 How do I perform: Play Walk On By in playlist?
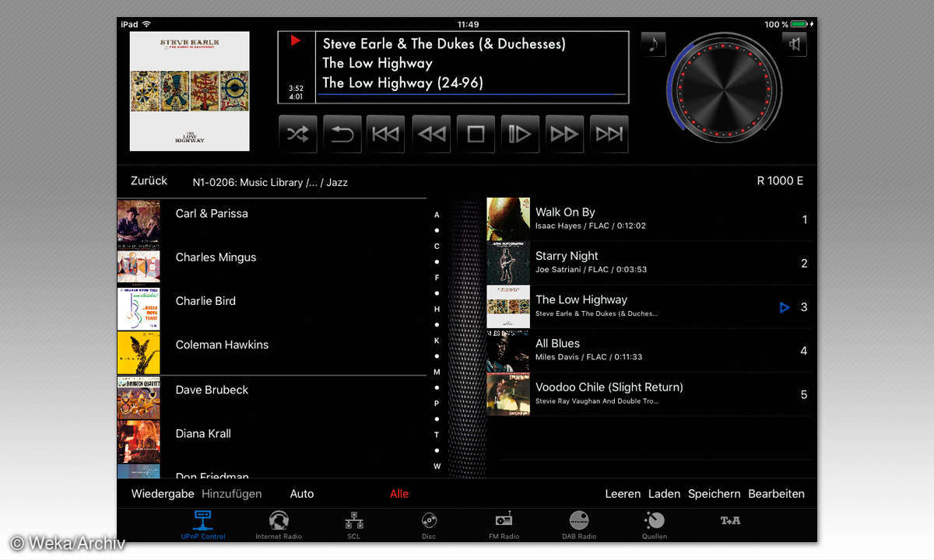coord(650,219)
